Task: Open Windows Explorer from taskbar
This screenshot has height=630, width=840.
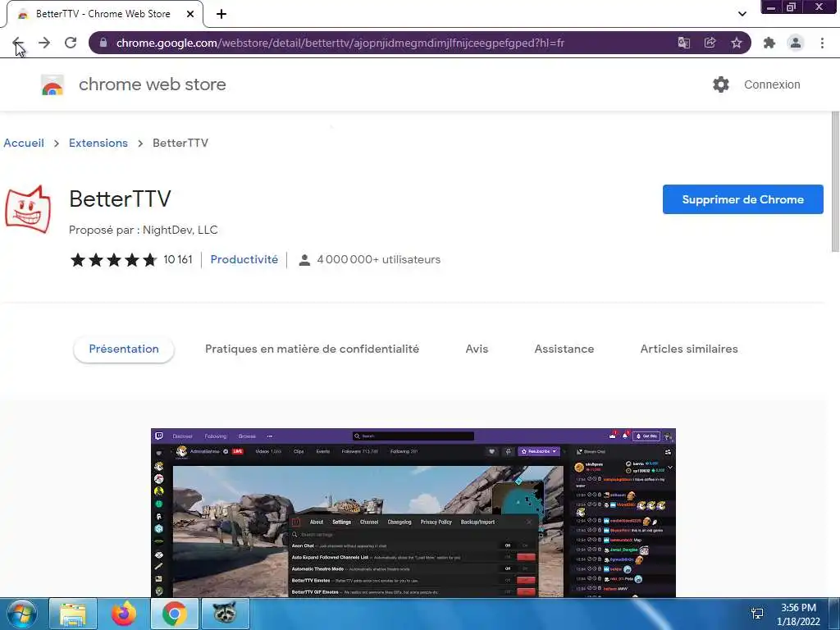Action: [x=73, y=614]
